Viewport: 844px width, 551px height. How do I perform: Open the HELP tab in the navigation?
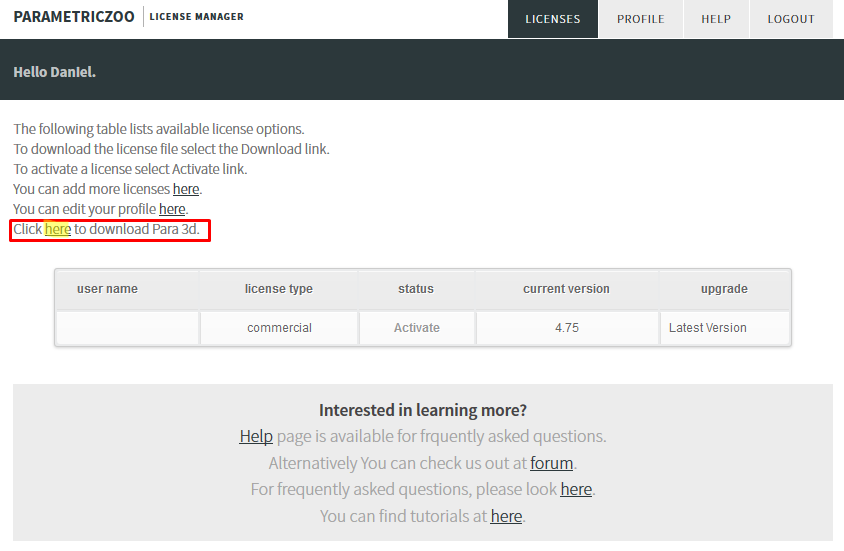[716, 19]
